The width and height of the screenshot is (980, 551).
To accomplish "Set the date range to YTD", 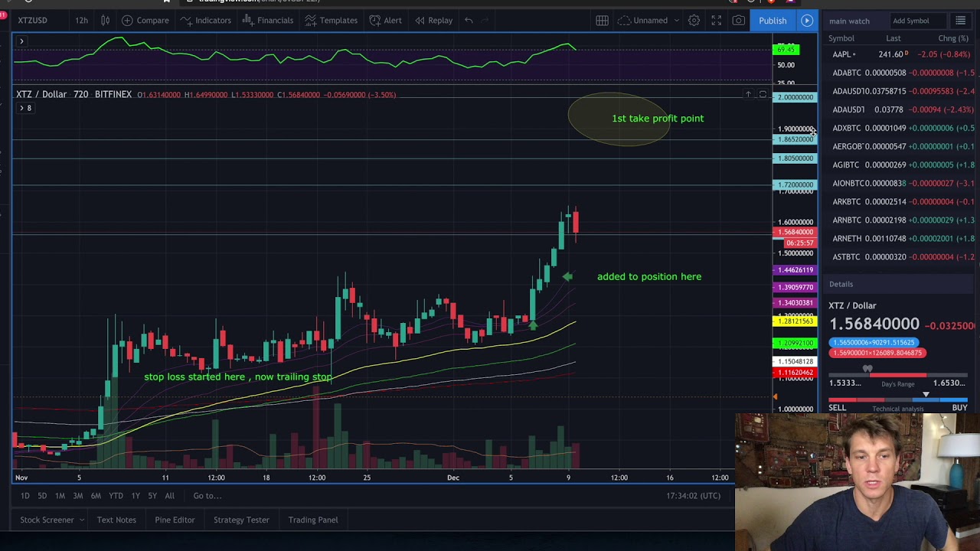I will pyautogui.click(x=116, y=496).
